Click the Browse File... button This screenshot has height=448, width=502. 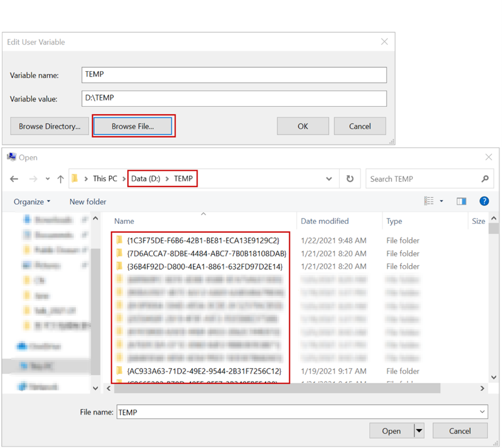pos(132,126)
